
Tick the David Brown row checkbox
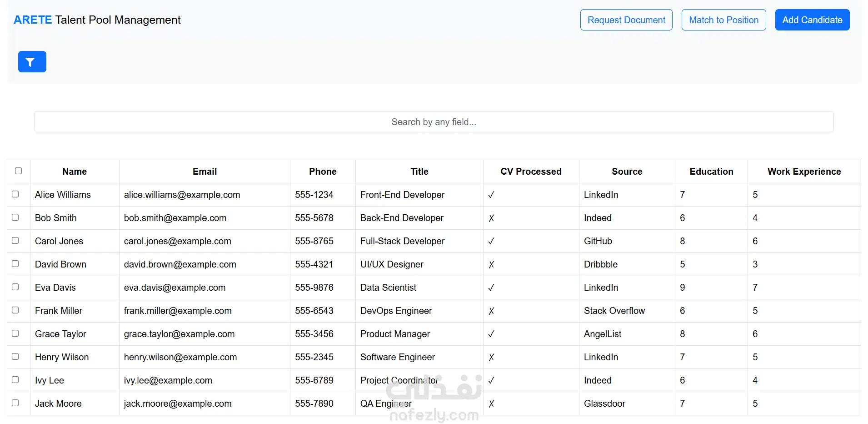click(x=15, y=264)
